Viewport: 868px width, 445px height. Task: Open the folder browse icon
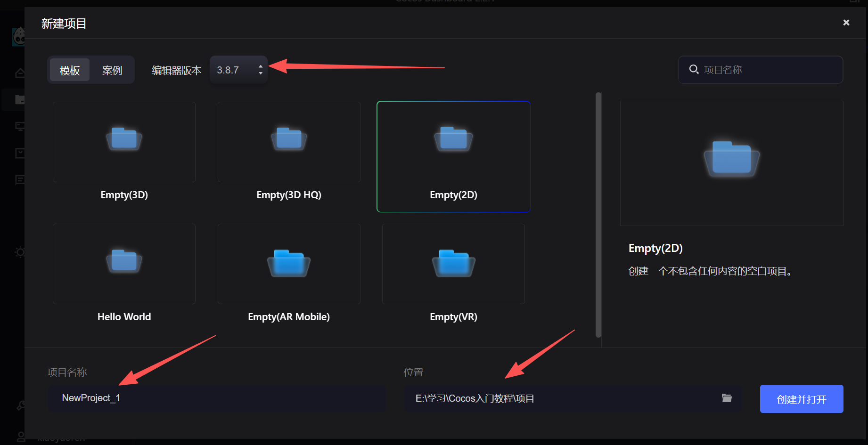pos(727,398)
